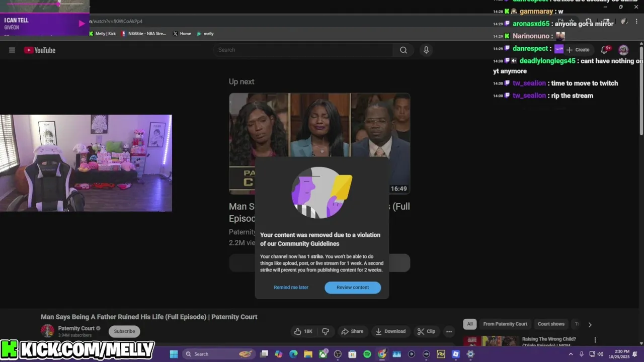
Task: Select the From Paternity Court chip
Action: coord(505,324)
